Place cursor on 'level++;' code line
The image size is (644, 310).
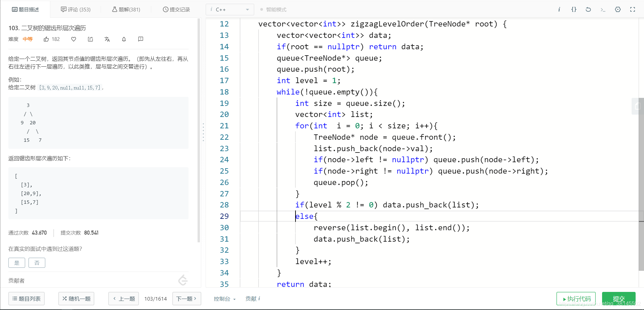313,261
